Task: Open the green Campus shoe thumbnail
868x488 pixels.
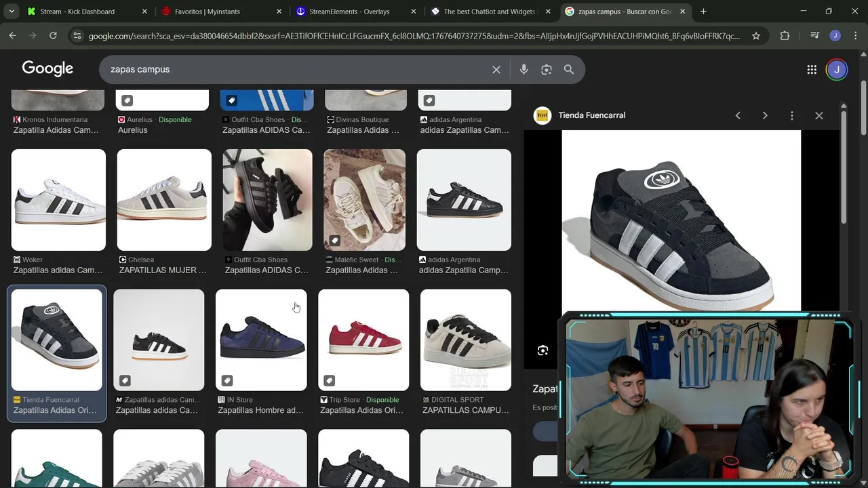Action: pyautogui.click(x=57, y=458)
